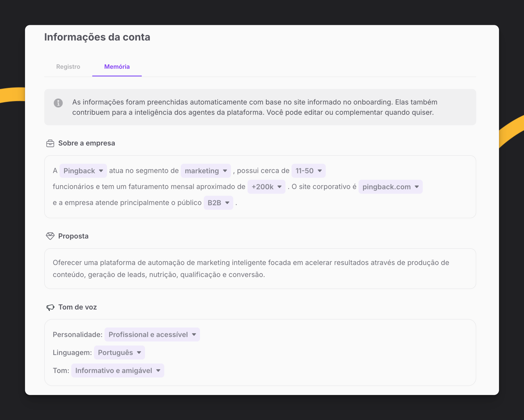Switch to the Registro tab

point(68,67)
